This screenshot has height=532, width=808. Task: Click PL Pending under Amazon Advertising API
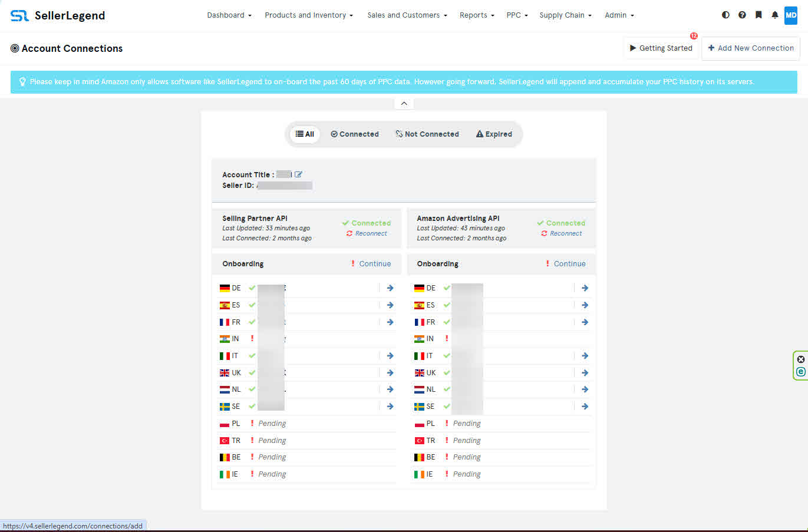[x=467, y=424]
